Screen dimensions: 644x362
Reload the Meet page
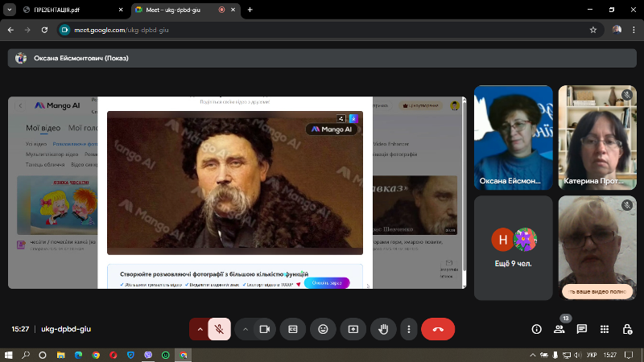click(x=44, y=30)
